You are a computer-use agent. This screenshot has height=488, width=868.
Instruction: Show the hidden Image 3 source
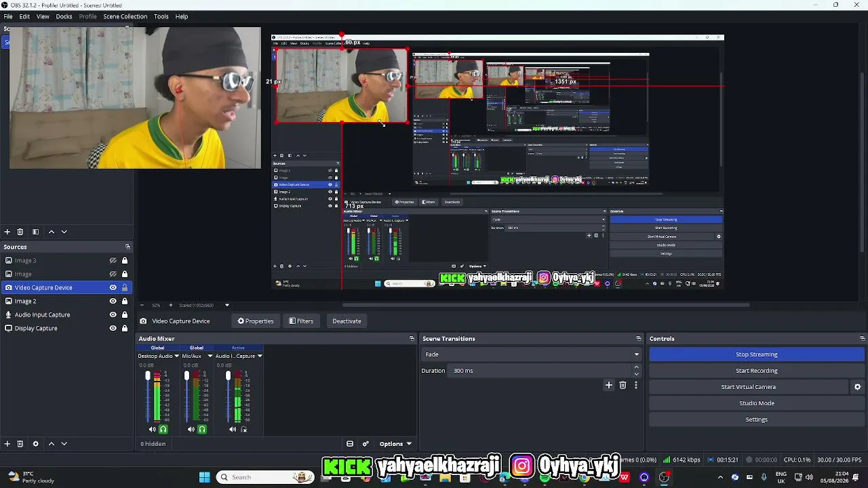pos(113,260)
